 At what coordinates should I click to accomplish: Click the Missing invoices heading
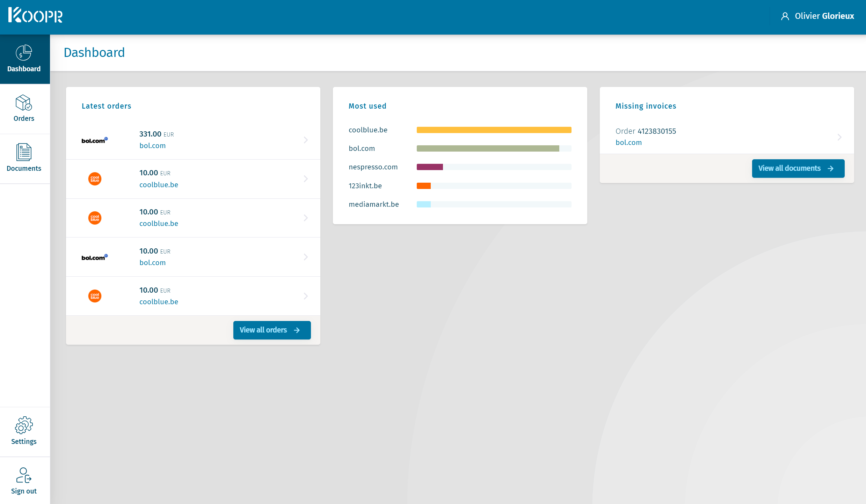[x=646, y=106]
